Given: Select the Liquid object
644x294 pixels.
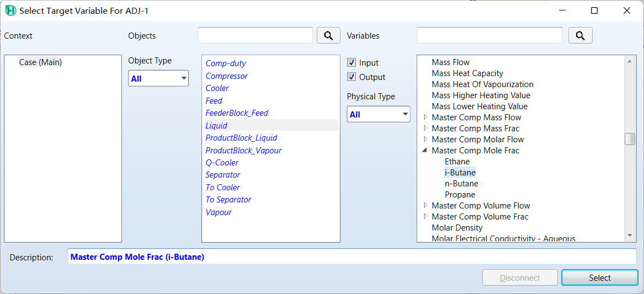Looking at the screenshot, I should (x=271, y=125).
